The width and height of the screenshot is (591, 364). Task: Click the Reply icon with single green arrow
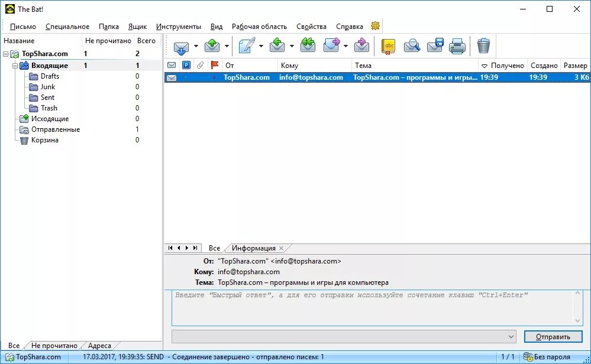coord(277,45)
